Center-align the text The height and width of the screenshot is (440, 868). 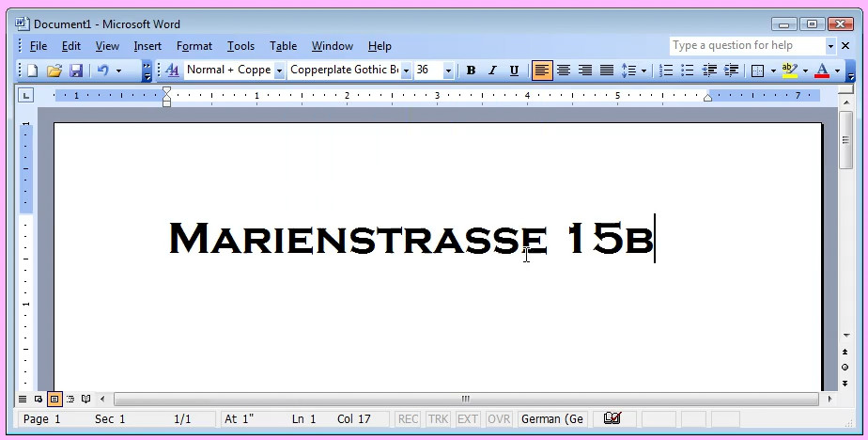coord(564,71)
